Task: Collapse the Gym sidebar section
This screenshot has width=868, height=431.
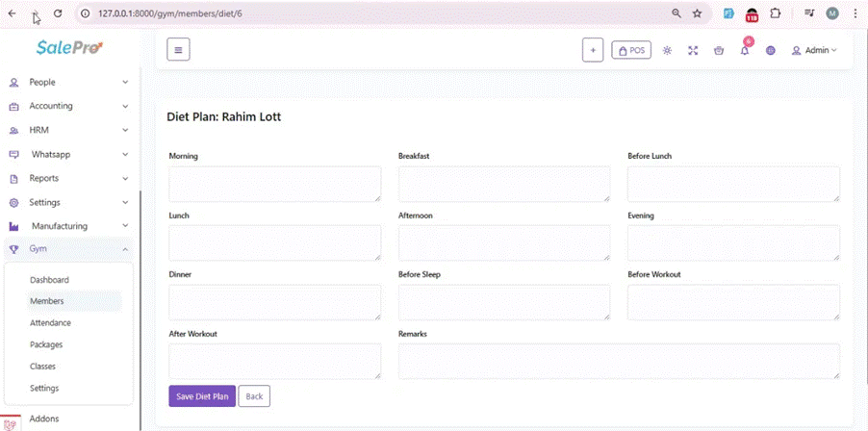Action: click(x=67, y=249)
